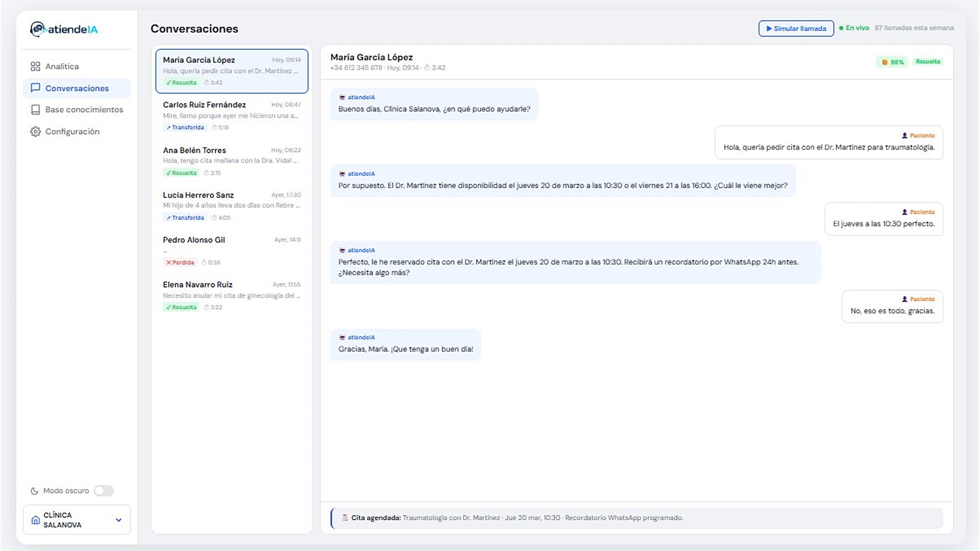Screen dimensions: 980x551
Task: Click the atiendeIA logo icon
Action: [x=38, y=29]
